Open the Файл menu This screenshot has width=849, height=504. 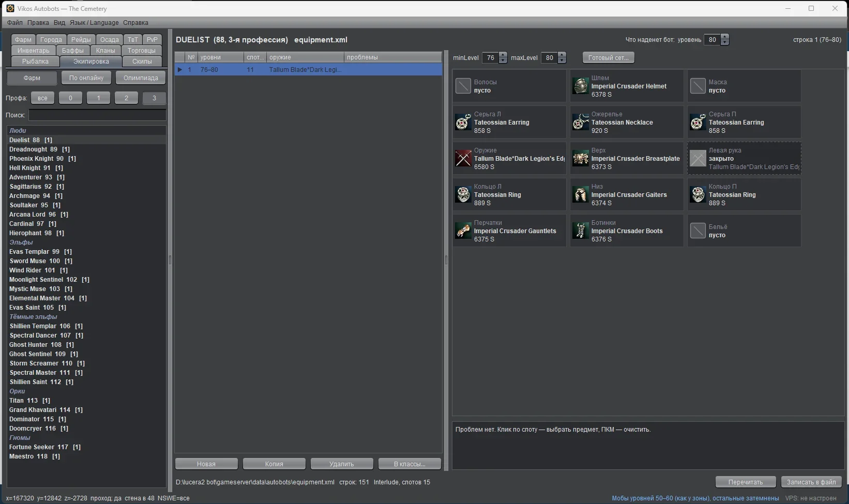[x=15, y=23]
